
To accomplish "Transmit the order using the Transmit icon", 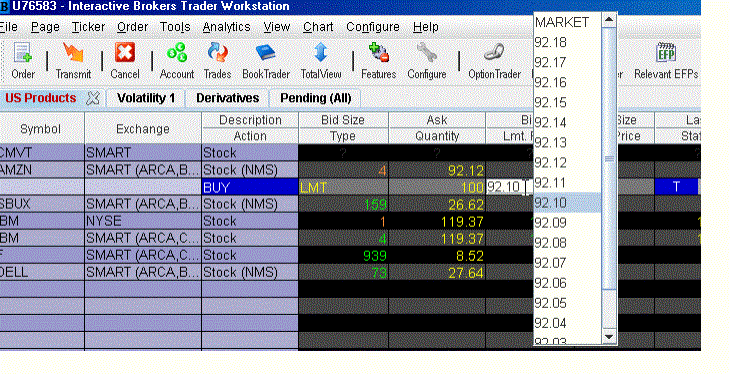I will click(x=73, y=61).
